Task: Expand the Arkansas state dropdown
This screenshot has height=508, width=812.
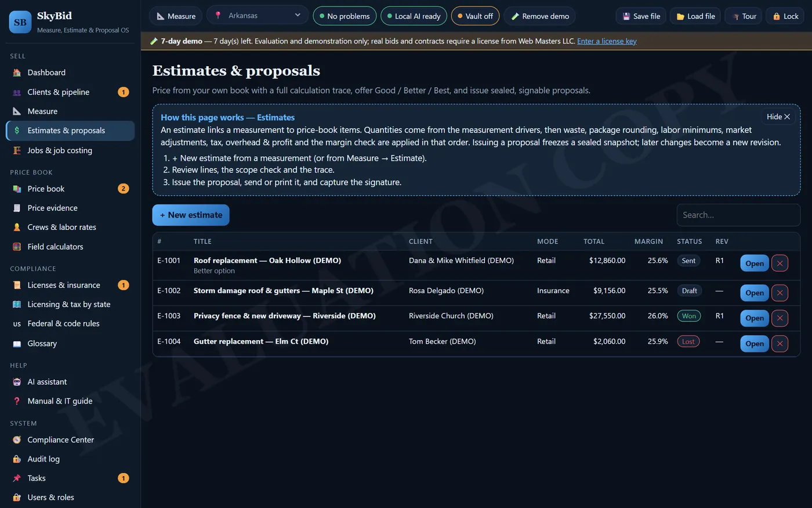Action: coord(258,16)
